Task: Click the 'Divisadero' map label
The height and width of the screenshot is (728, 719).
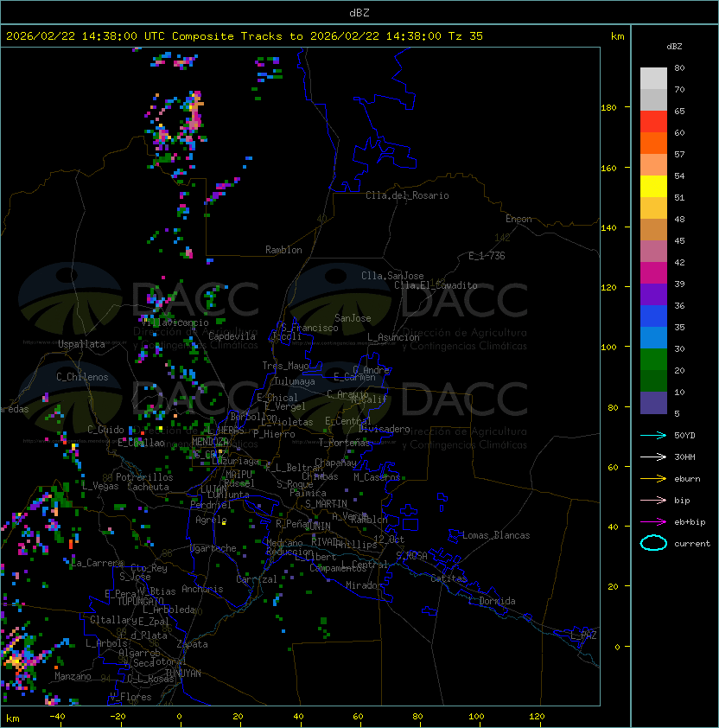Action: (384, 429)
